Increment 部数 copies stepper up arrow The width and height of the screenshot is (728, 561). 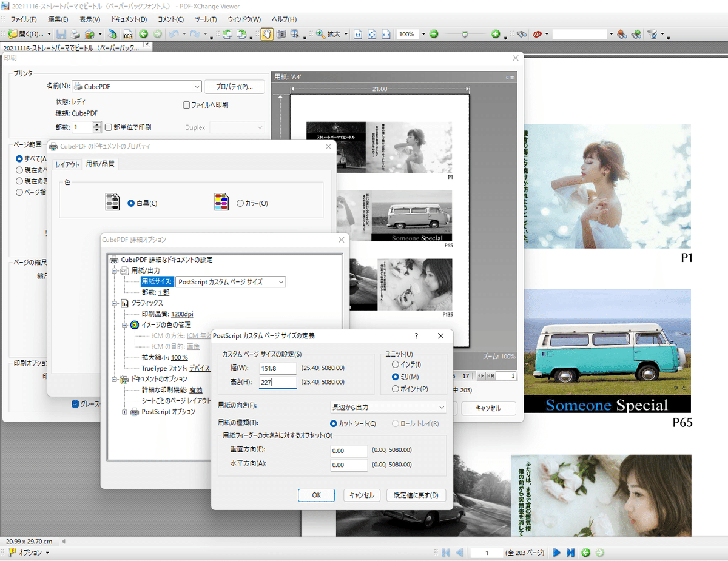[97, 124]
